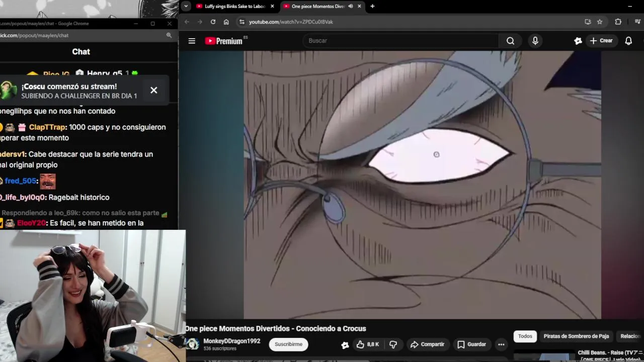Viewport: 644px width, 362px height.
Task: Maximize the chat popout window
Action: pyautogui.click(x=152, y=24)
